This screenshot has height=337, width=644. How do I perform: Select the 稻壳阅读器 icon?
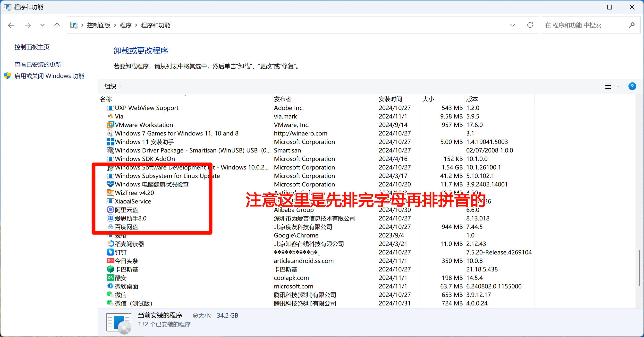tap(110, 244)
